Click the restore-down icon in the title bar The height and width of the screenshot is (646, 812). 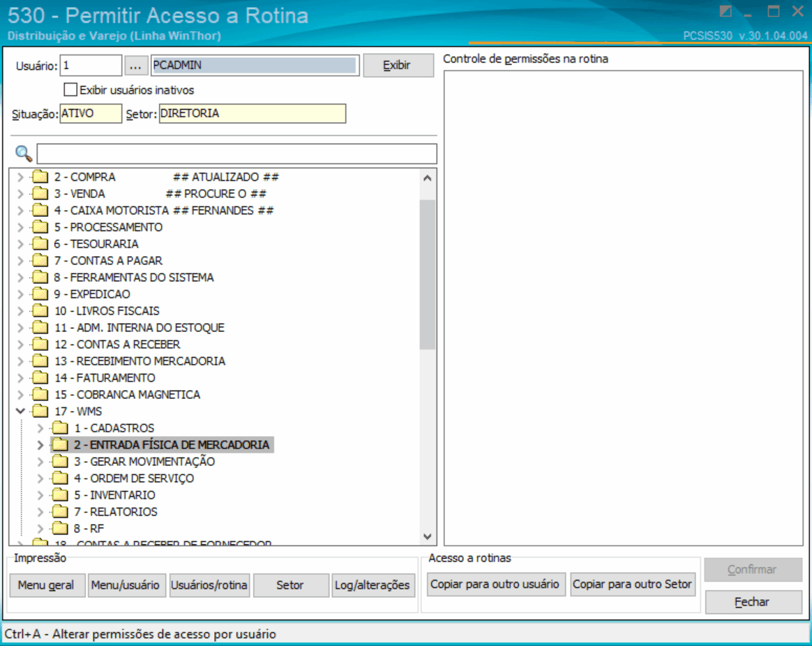725,11
